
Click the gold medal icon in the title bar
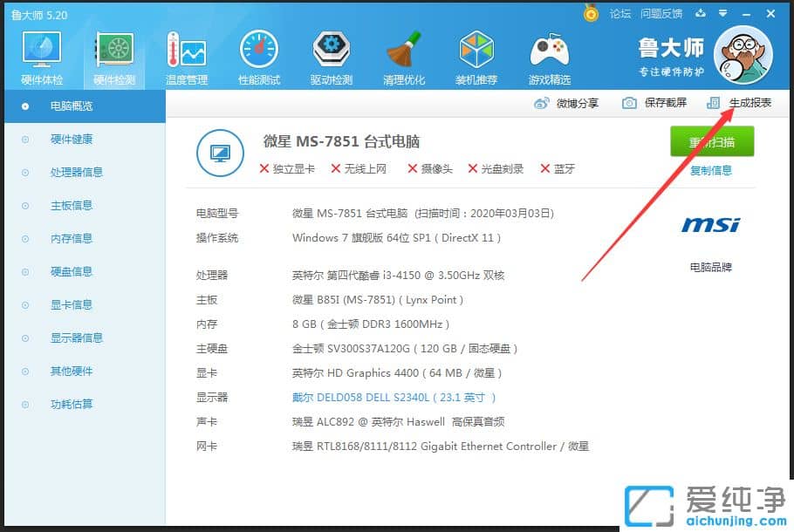[590, 12]
